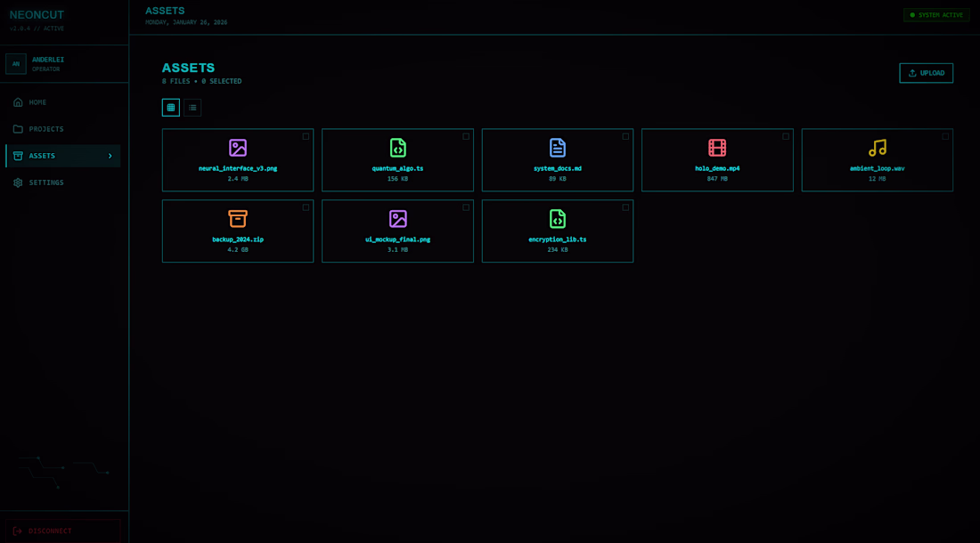Click the 234 KB size label
This screenshot has width=980, height=543.
click(558, 249)
